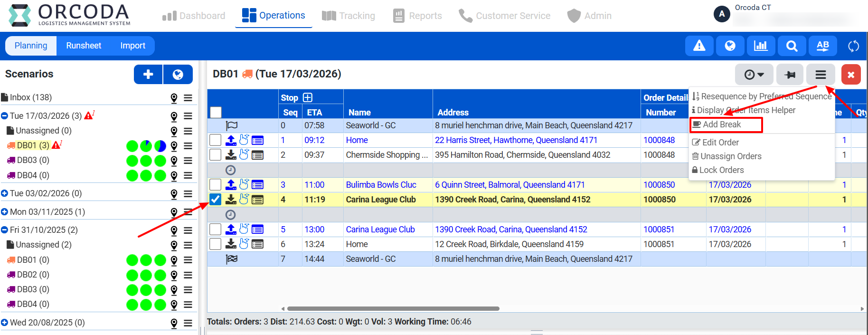This screenshot has height=335, width=868.
Task: Click the refresh icon in blue toolbar
Action: coord(853,46)
